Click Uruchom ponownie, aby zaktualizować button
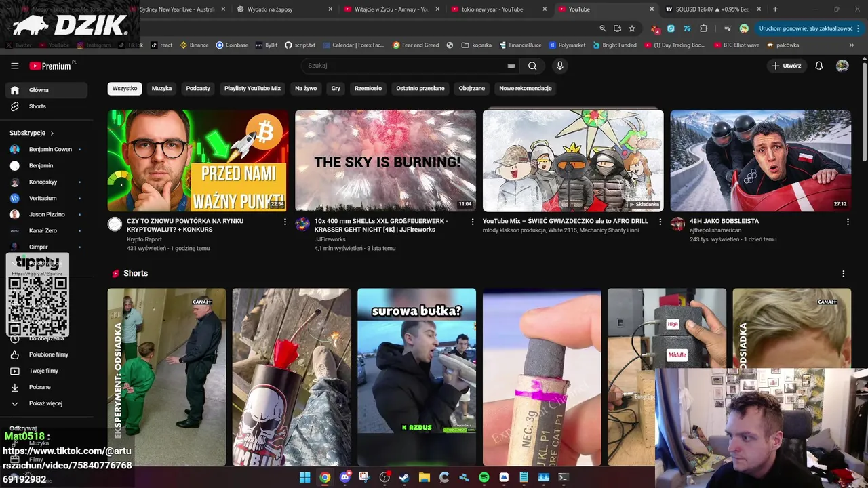Screen dimensions: 868x488 [x=805, y=28]
